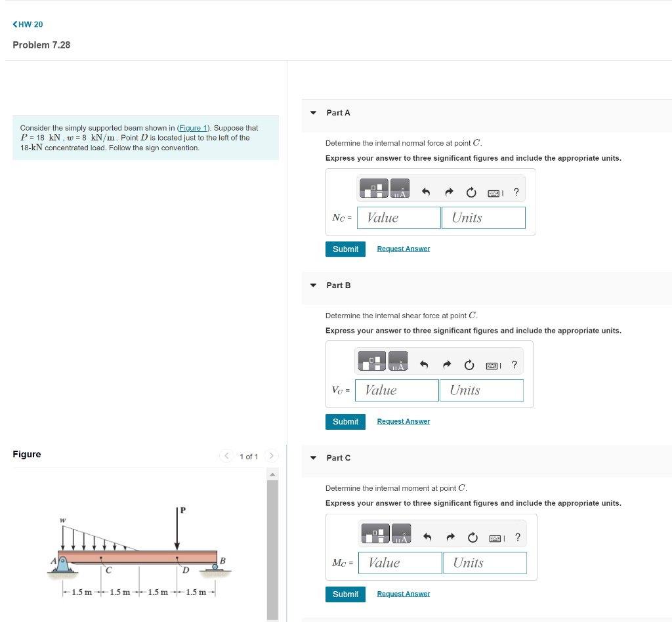This screenshot has width=672, height=622.
Task: Request Answer for Part B
Action: (404, 421)
